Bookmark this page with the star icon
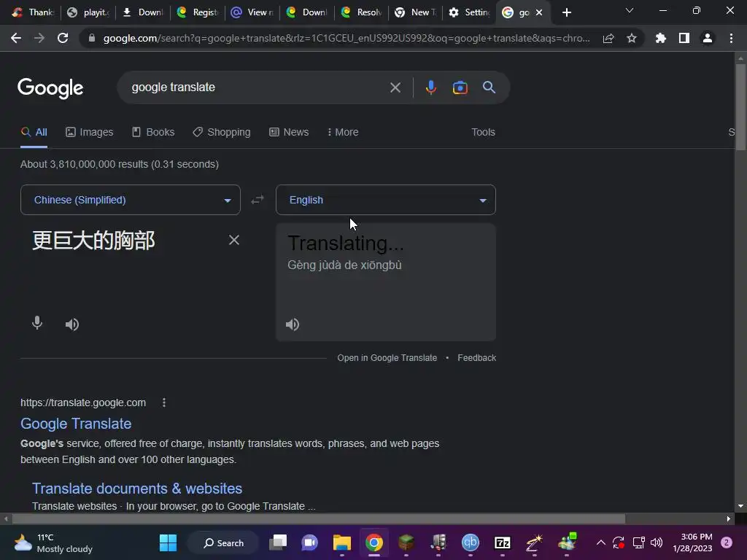This screenshot has width=747, height=560. point(632,38)
